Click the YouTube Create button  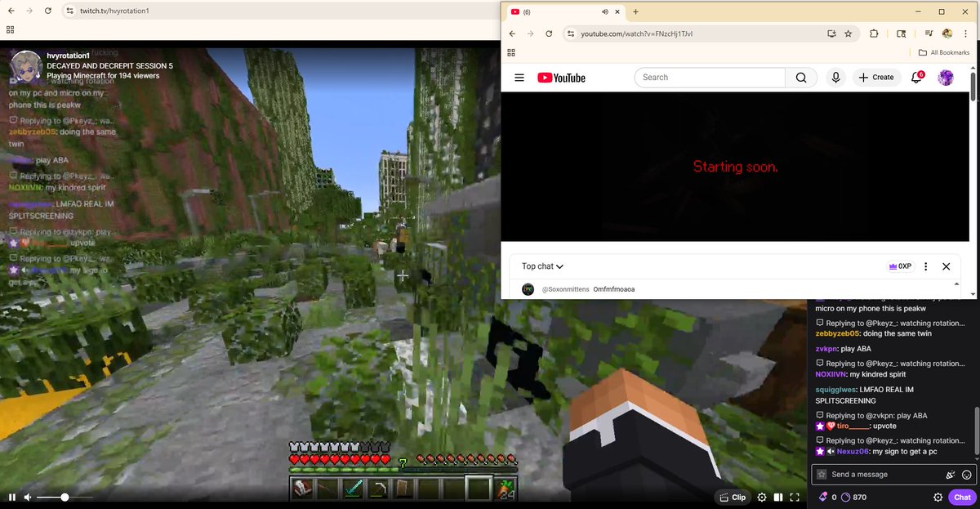pos(875,78)
